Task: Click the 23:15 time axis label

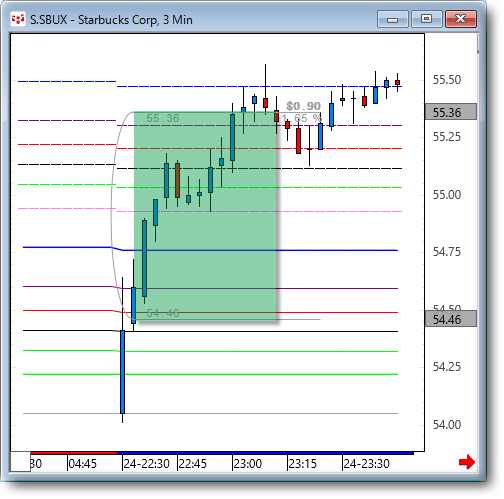Action: click(302, 464)
